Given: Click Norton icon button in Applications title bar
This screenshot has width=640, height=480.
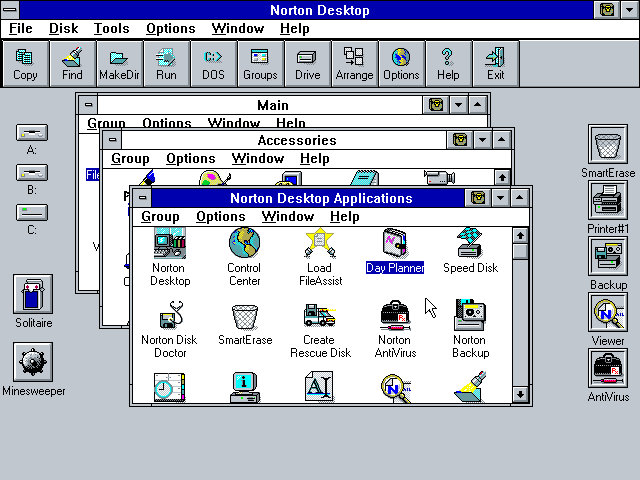Looking at the screenshot, I should tap(478, 198).
